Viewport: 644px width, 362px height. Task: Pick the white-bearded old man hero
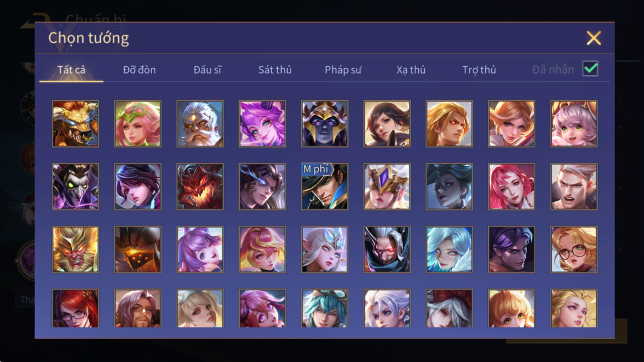click(x=200, y=124)
